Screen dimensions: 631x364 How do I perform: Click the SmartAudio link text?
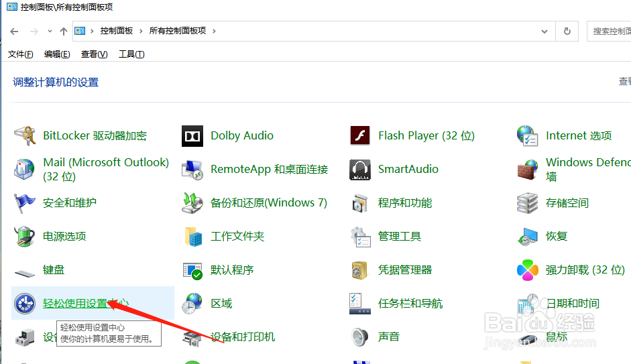pos(408,170)
